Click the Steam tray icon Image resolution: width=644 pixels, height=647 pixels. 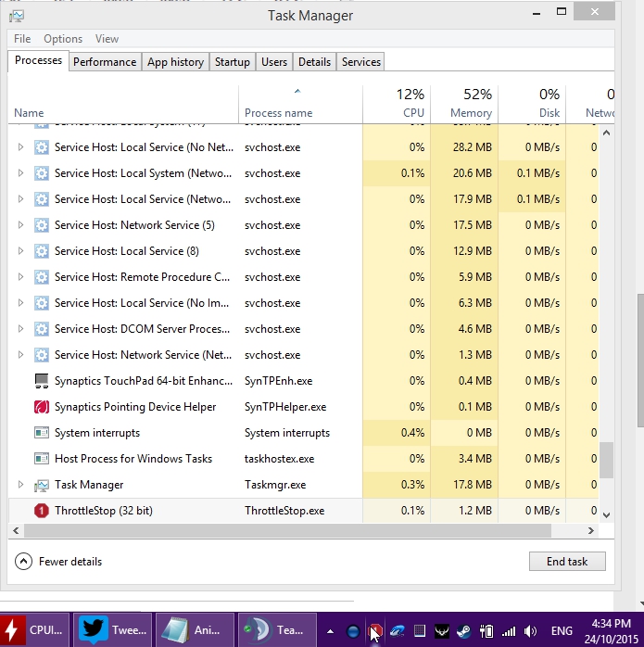coord(464,631)
